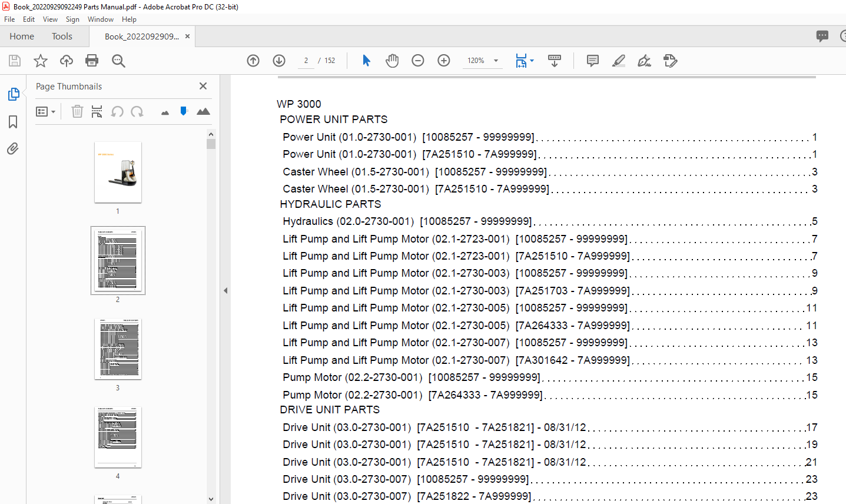Click the HYDRAULIC PARTS heading
Viewport: 846px width, 504px height.
(330, 204)
